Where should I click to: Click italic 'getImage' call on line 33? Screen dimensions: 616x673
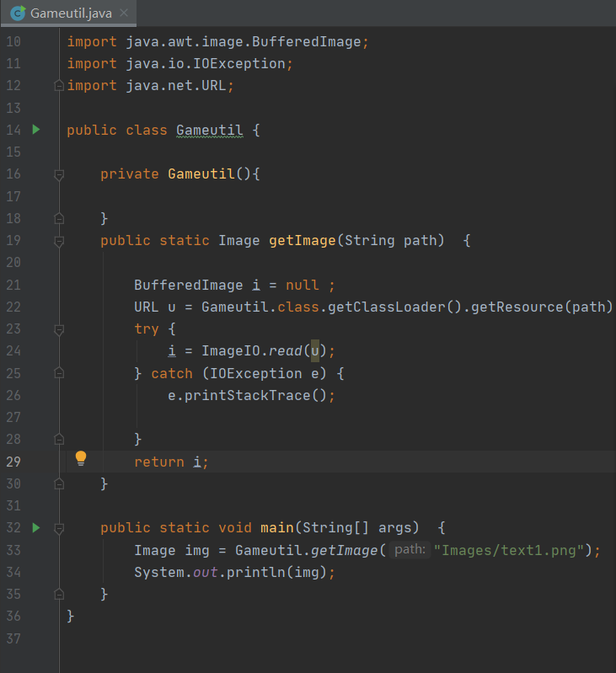[345, 550]
